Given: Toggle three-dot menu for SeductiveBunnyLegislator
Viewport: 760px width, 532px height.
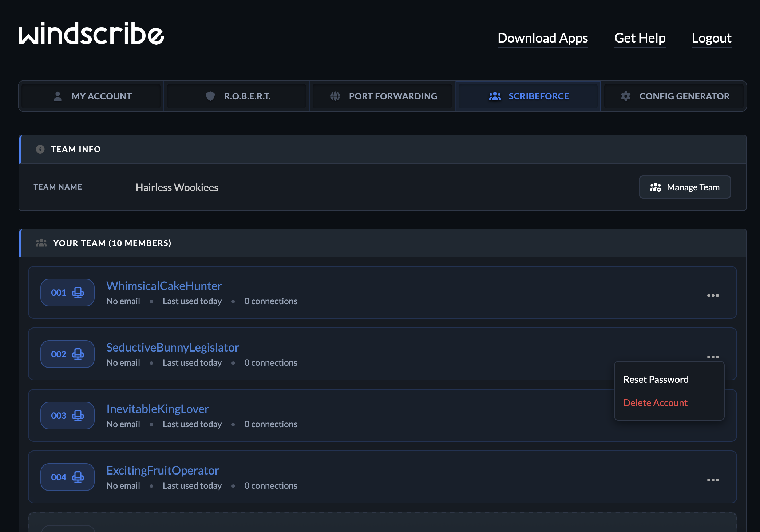Looking at the screenshot, I should (713, 357).
